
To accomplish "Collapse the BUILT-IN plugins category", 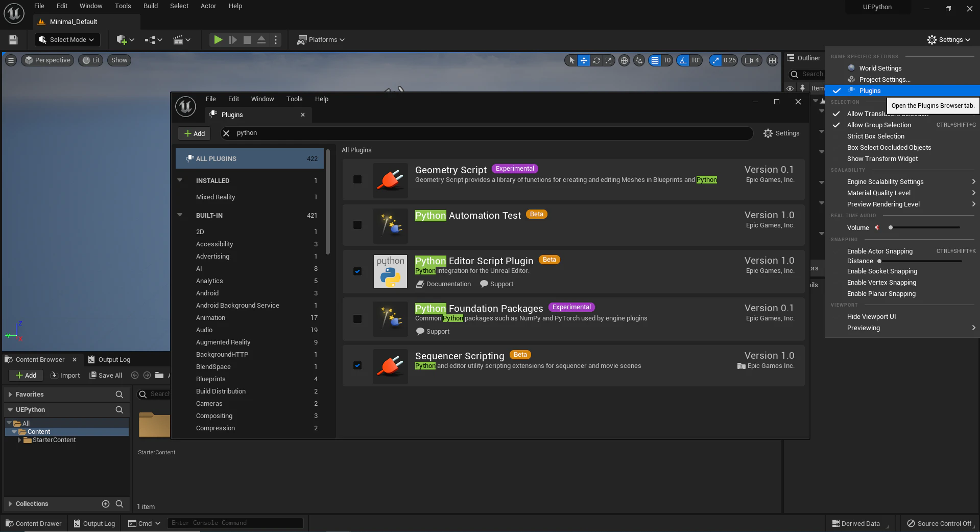I will coord(180,215).
